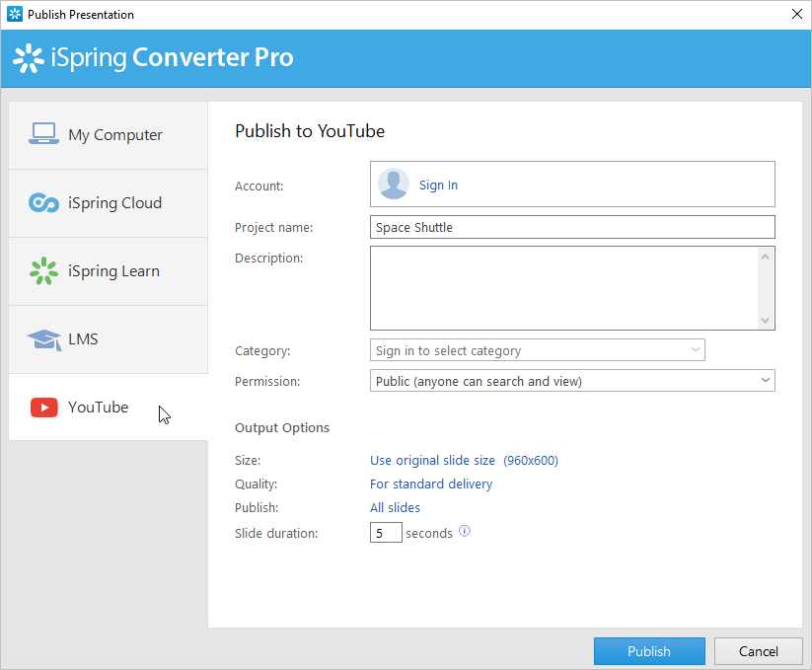Click the My Computer laptop icon

[x=43, y=133]
